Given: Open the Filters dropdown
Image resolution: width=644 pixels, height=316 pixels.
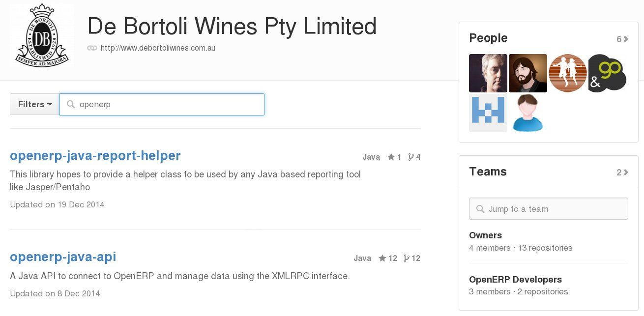Looking at the screenshot, I should click(x=34, y=104).
